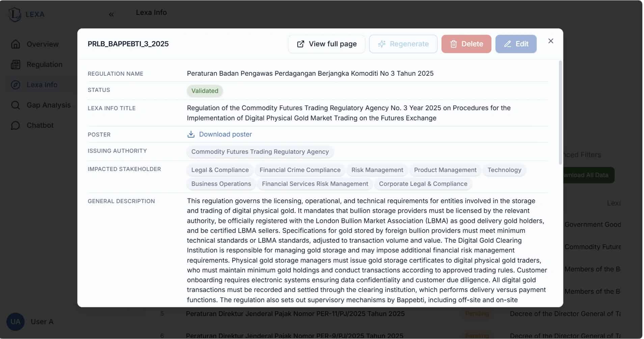This screenshot has height=339, width=644.
Task: Open the Chatbot speech bubble icon
Action: (16, 125)
